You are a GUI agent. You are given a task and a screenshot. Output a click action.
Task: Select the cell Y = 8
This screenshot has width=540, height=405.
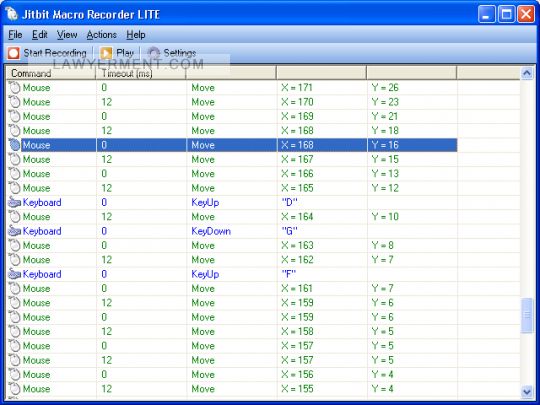382,246
